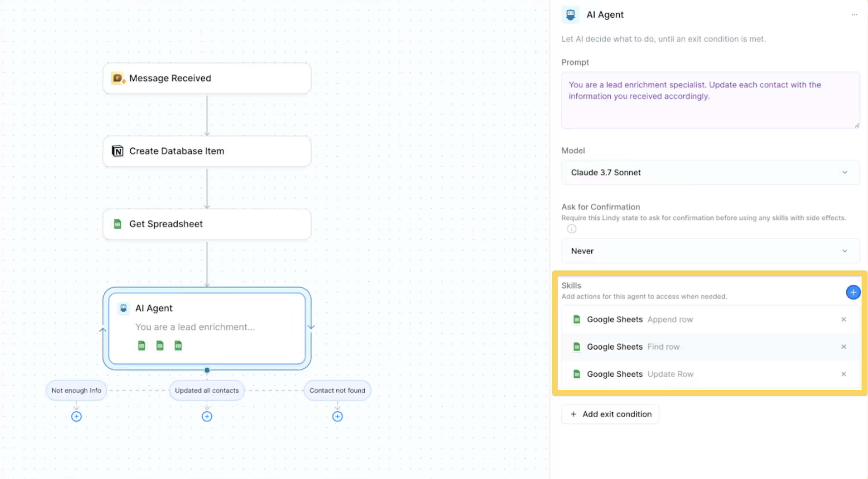Select the Create Database Item Notion node
868x479 pixels.
(x=207, y=151)
